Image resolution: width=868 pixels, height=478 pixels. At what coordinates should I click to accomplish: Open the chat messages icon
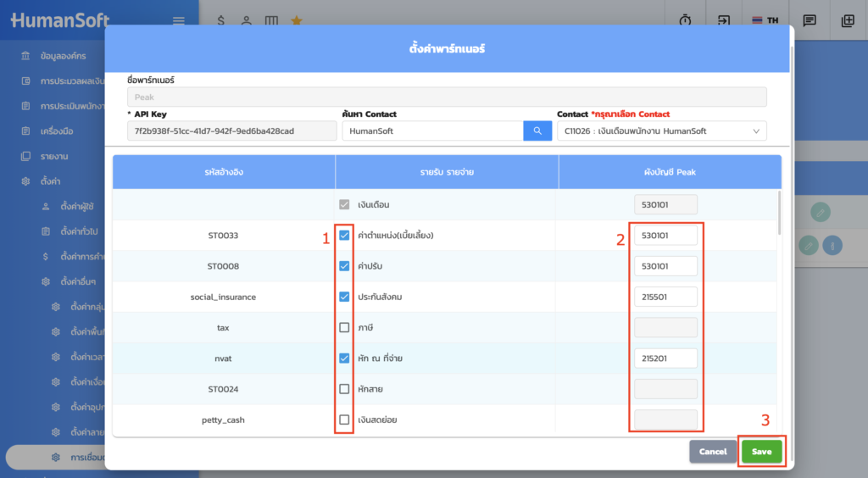pyautogui.click(x=810, y=21)
